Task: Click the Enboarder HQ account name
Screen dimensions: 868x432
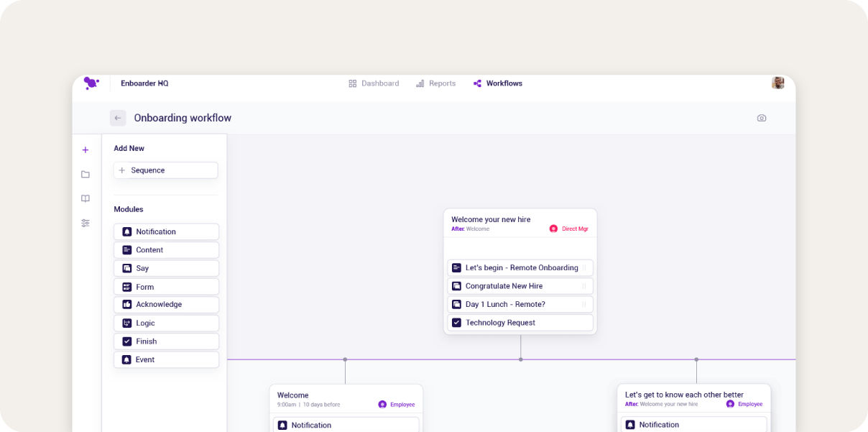Action: point(144,83)
